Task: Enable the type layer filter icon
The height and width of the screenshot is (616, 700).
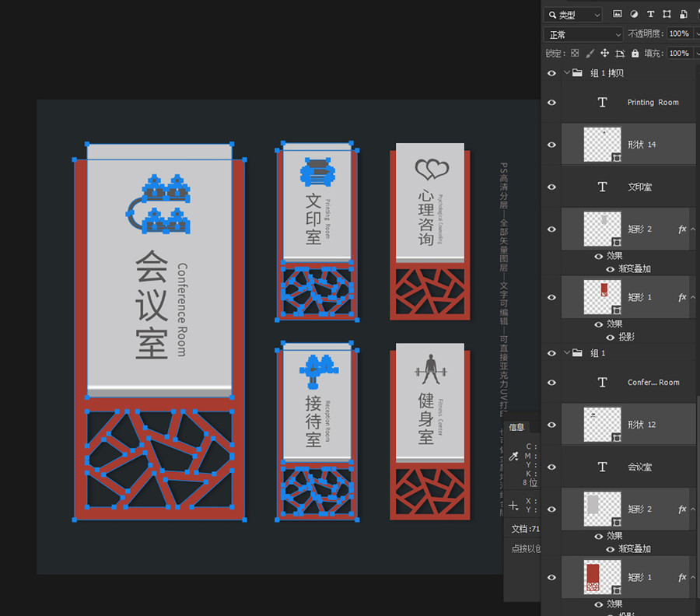Action: (x=650, y=14)
